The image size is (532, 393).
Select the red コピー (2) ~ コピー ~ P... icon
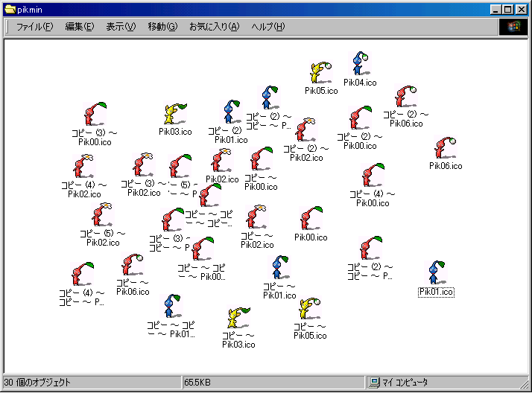tap(370, 248)
